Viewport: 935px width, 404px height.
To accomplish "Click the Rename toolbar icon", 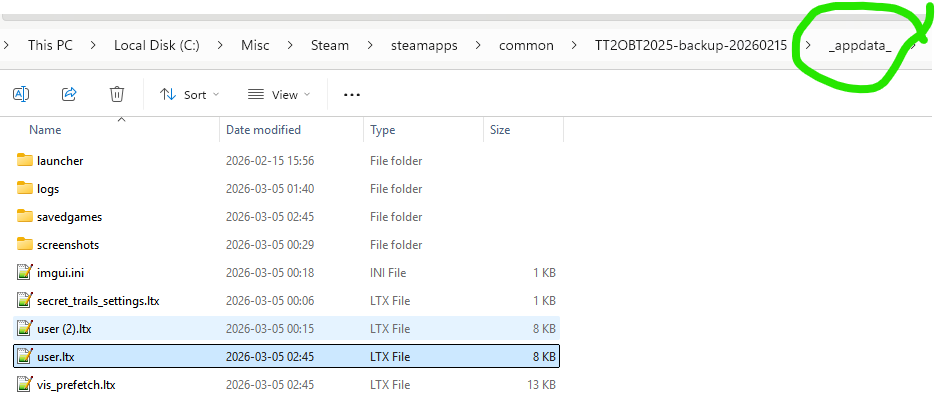I will (x=21, y=94).
